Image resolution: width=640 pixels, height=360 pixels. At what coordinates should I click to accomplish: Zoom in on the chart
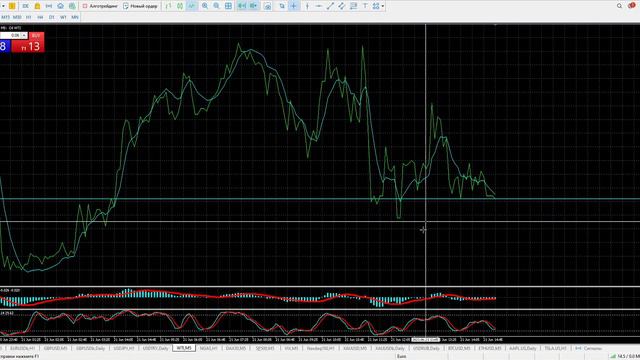pos(205,6)
